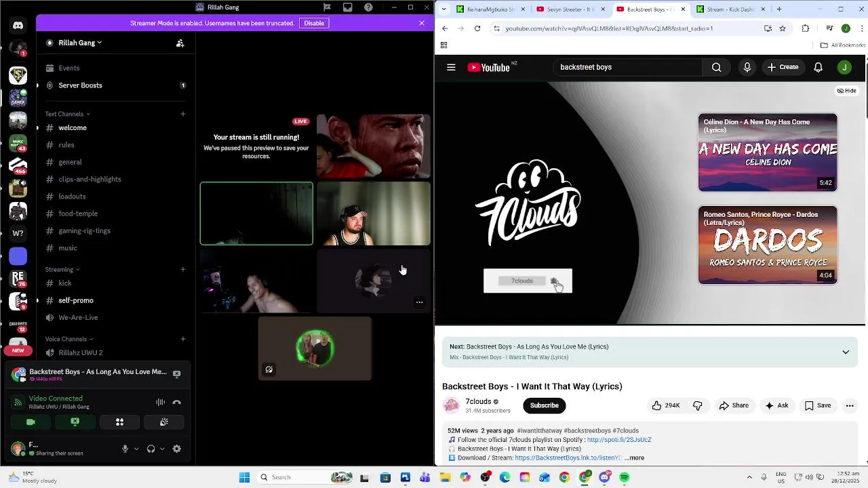Open YouTube hamburger guide menu
This screenshot has width=868, height=488.
pyautogui.click(x=451, y=67)
